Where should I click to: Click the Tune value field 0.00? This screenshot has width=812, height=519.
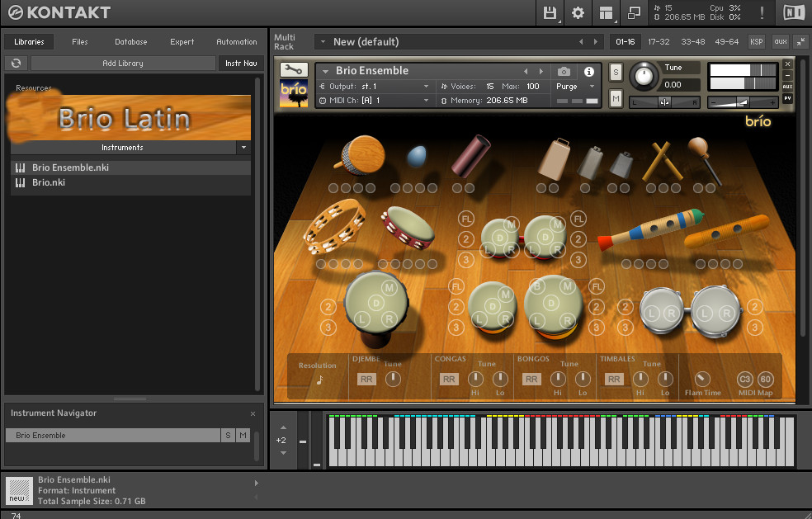(680, 84)
